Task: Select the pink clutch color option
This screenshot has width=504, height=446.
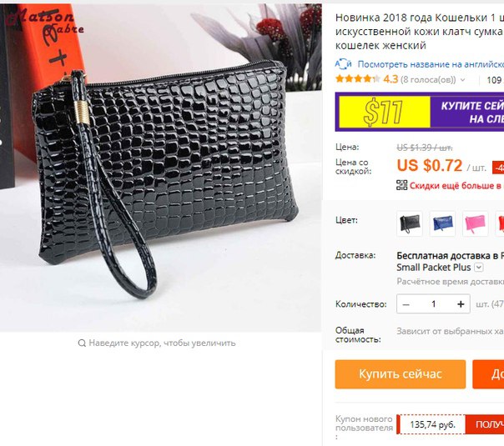Action: [476, 223]
